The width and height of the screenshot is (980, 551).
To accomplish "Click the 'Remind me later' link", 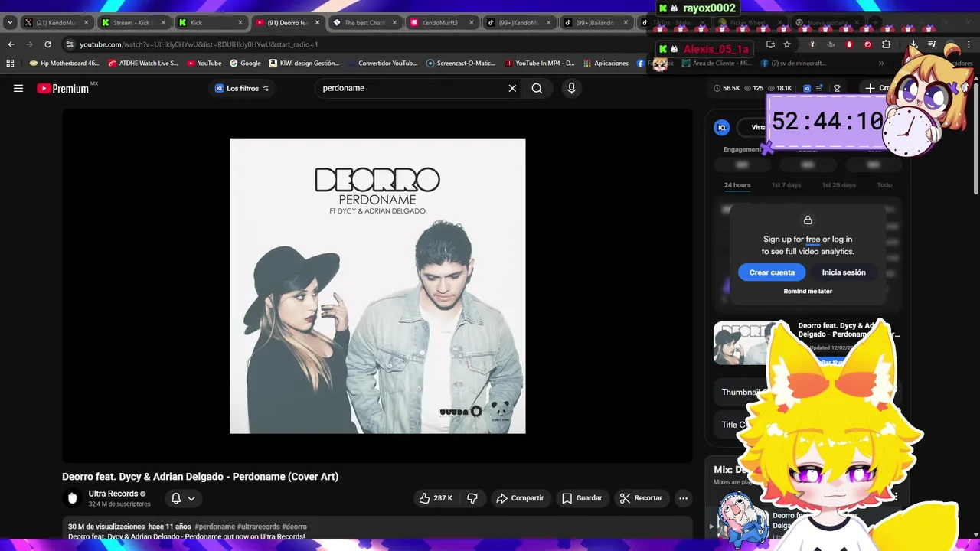I will coord(808,291).
